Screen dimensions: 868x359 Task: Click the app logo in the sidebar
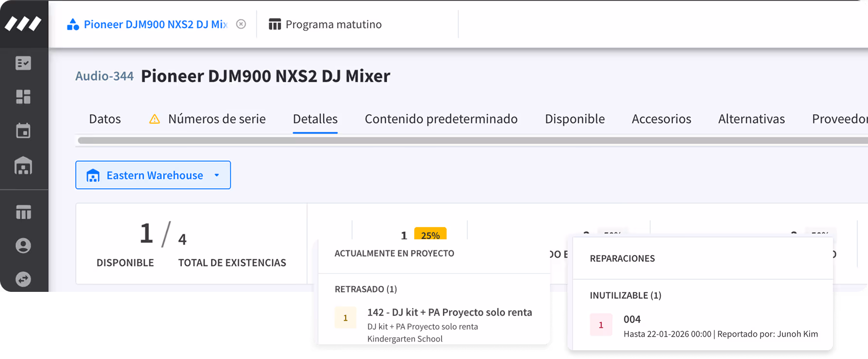click(x=23, y=24)
